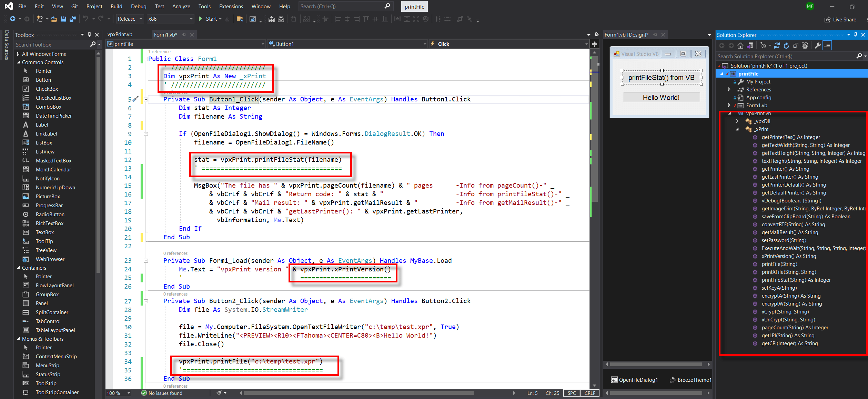Screen dimensions: 868x399
Task: Click the Undo toolbar icon
Action: [x=85, y=19]
